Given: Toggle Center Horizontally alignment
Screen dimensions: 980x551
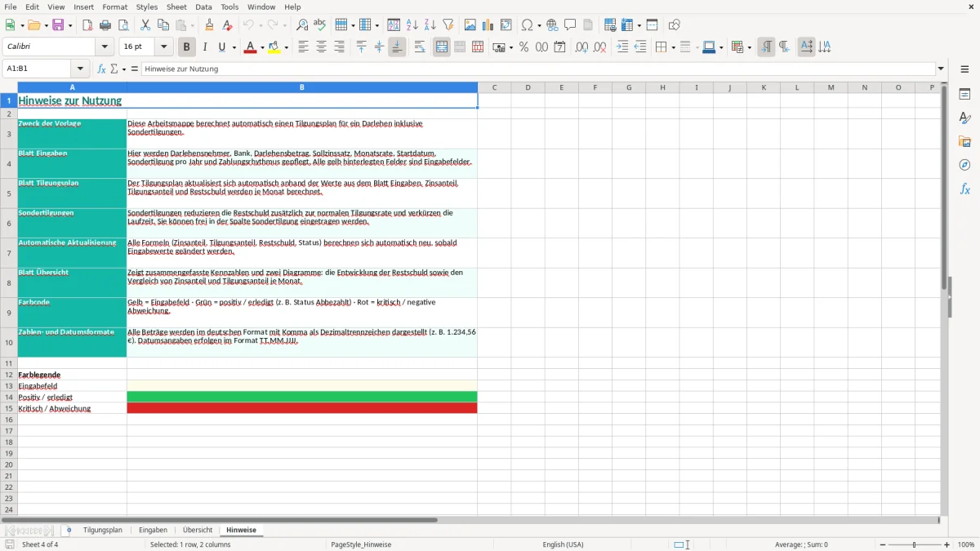Looking at the screenshot, I should pyautogui.click(x=321, y=47).
